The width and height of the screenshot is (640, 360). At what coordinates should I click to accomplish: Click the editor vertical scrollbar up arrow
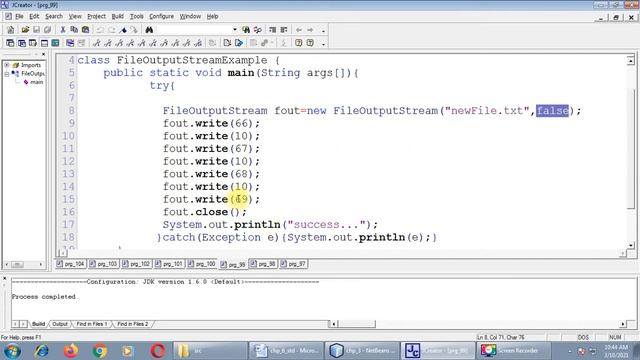[x=631, y=60]
